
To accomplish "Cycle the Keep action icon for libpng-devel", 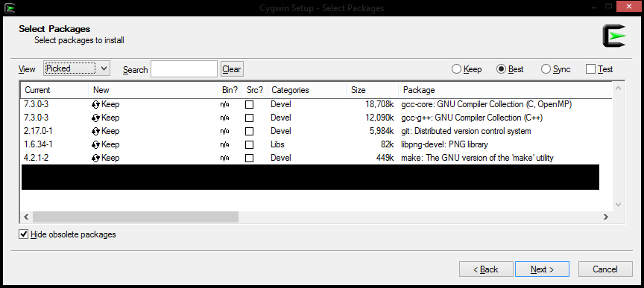I will pyautogui.click(x=95, y=144).
